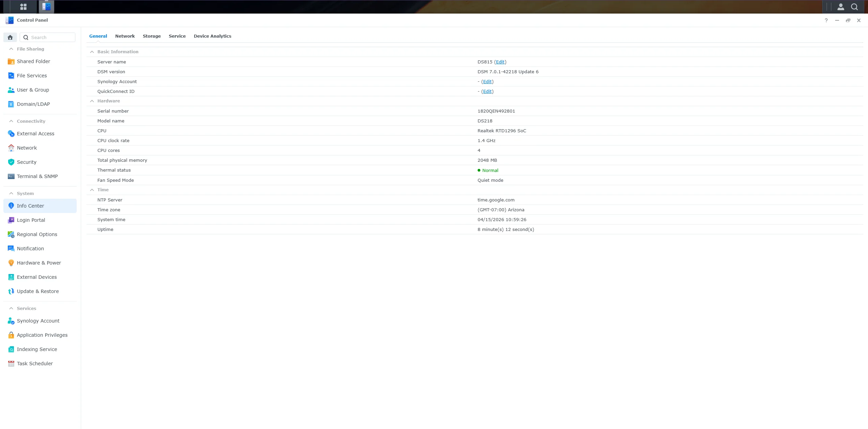Screen dimensions: 868x429
Task: Collapse the Hardware section
Action: (x=92, y=101)
